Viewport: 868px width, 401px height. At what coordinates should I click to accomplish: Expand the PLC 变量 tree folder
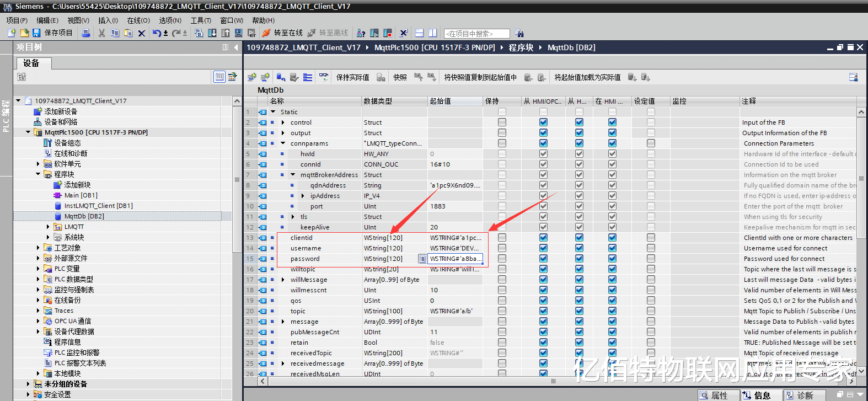(38, 269)
